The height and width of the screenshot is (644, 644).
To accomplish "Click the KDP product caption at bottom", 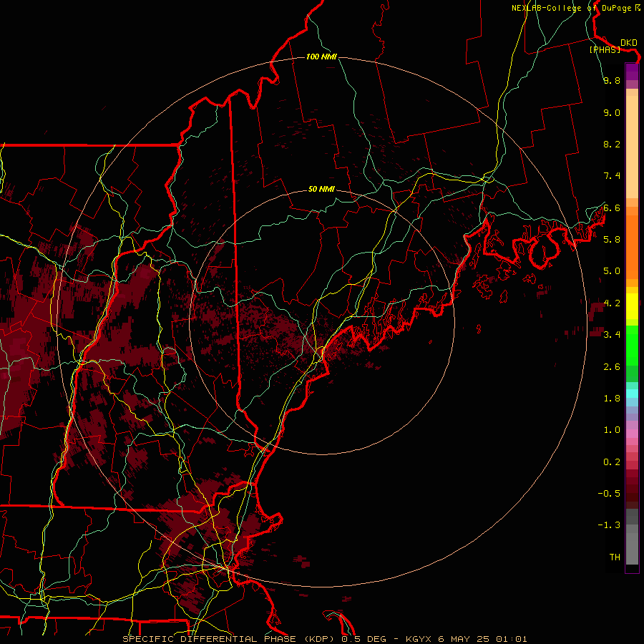I will coord(324,639).
